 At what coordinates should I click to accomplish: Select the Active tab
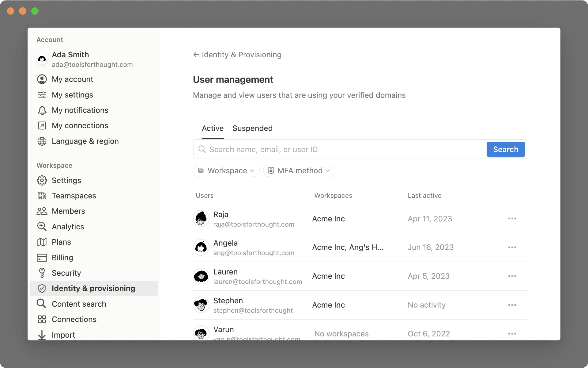click(x=213, y=128)
